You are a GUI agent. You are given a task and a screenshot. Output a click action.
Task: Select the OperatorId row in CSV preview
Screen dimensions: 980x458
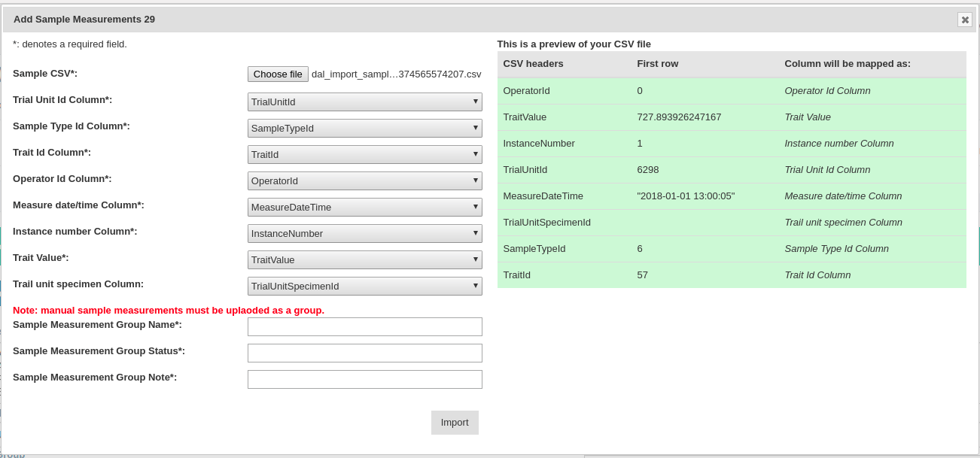click(x=526, y=91)
